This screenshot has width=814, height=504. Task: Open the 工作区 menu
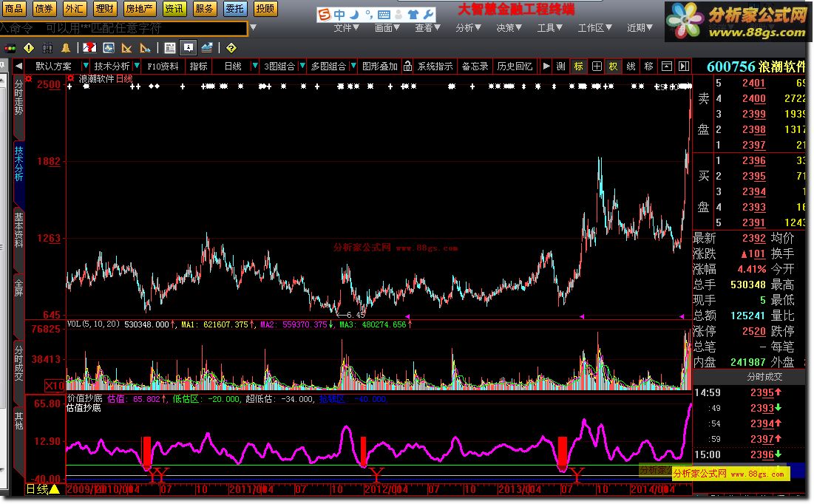point(595,27)
